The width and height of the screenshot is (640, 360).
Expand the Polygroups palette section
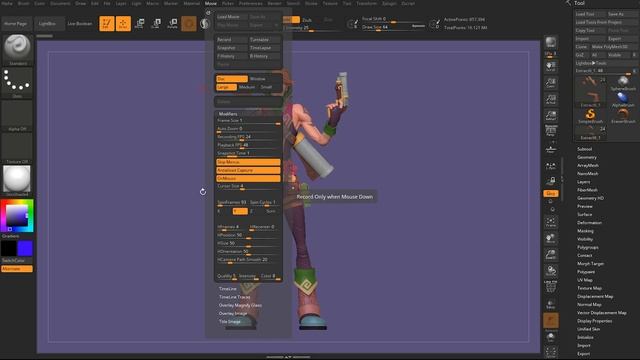coord(588,247)
